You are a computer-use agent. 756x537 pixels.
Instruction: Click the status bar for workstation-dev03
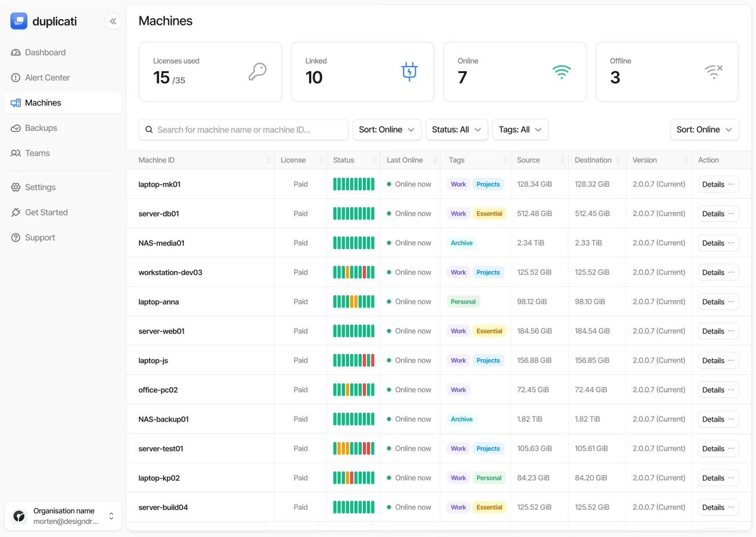coord(354,272)
